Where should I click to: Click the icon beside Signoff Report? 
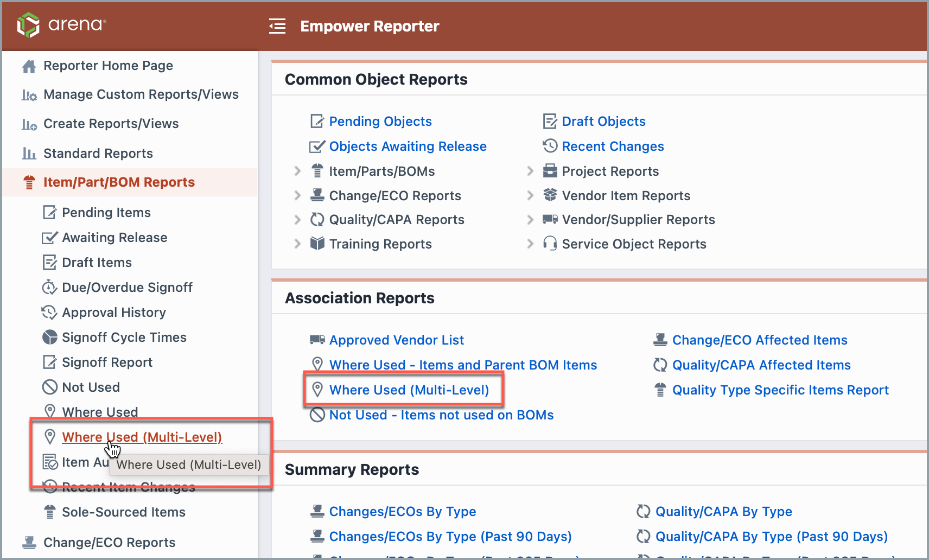click(49, 362)
